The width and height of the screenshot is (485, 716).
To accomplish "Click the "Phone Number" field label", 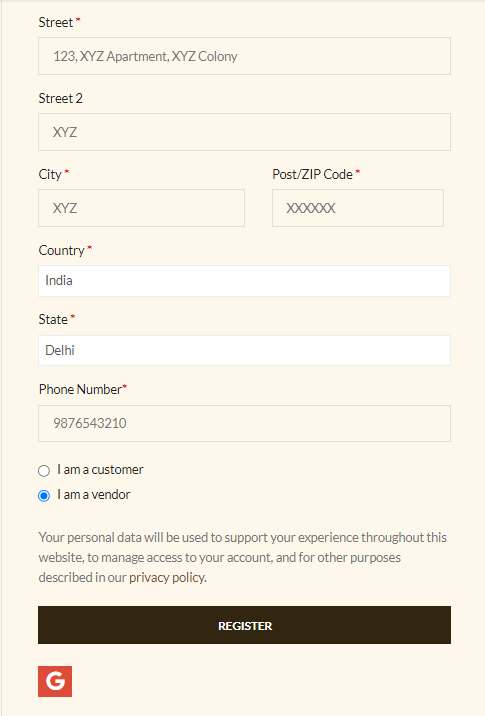I will (x=80, y=389).
